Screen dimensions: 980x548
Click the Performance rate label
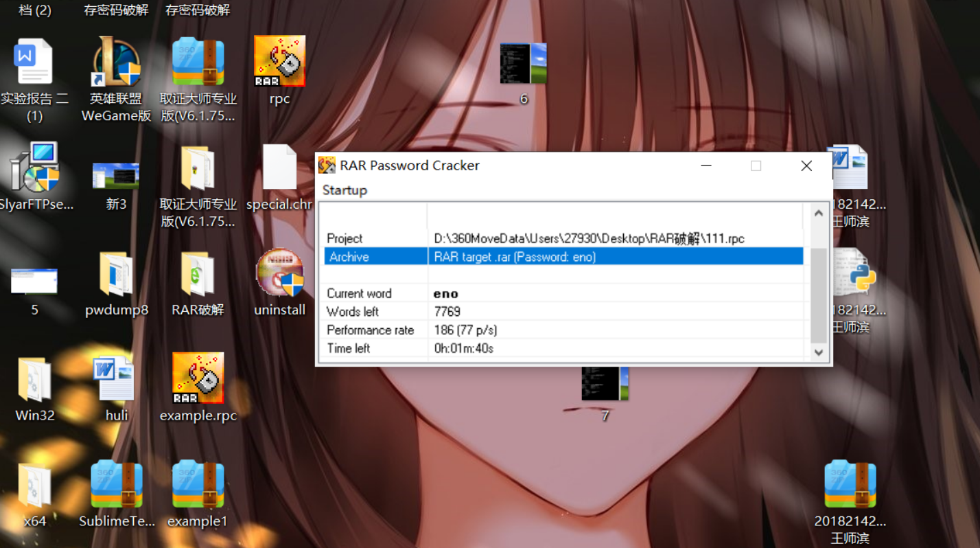tap(370, 330)
